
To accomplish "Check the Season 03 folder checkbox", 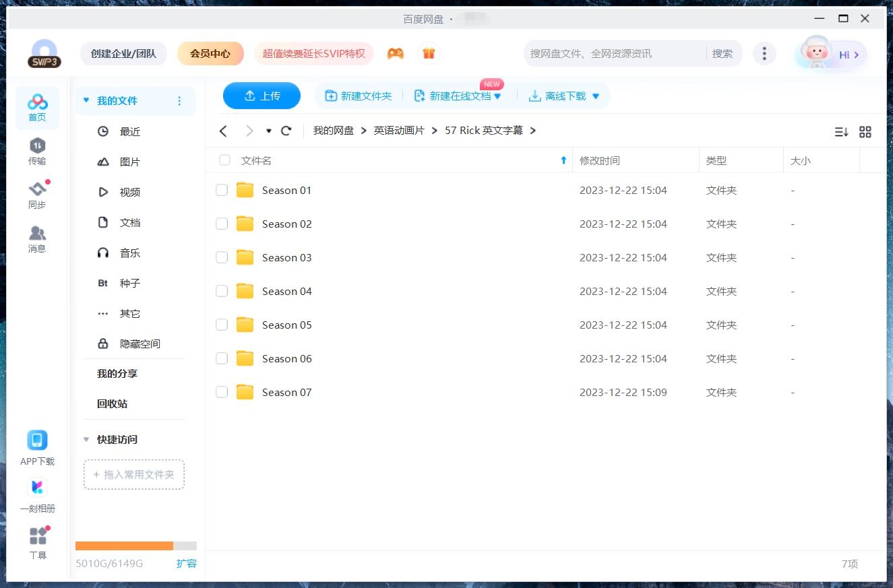I will click(x=222, y=257).
